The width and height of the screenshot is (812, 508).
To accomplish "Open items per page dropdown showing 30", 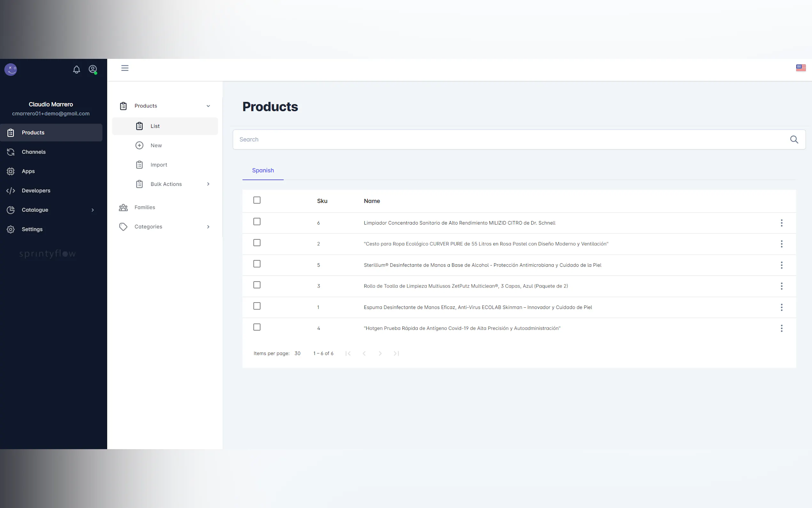I will coord(297,353).
